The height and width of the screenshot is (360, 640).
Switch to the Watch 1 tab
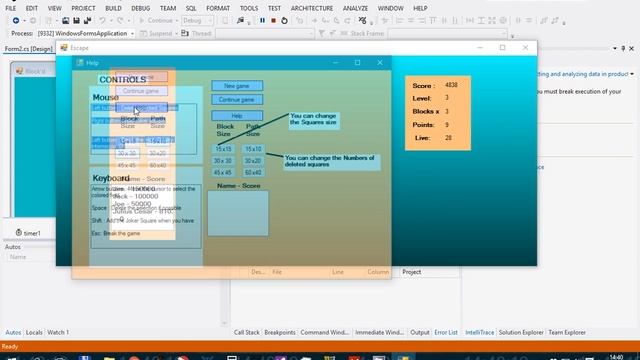coord(58,333)
